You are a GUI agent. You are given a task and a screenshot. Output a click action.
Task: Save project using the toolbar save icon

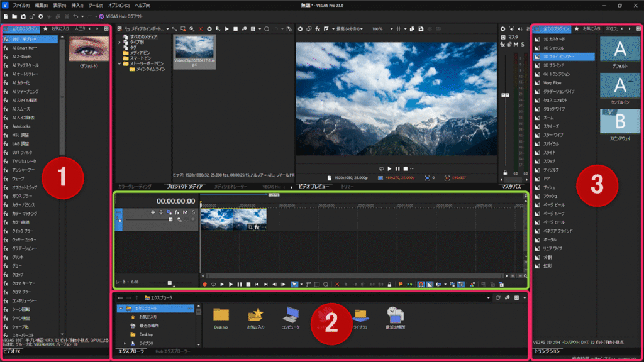pyautogui.click(x=23, y=16)
